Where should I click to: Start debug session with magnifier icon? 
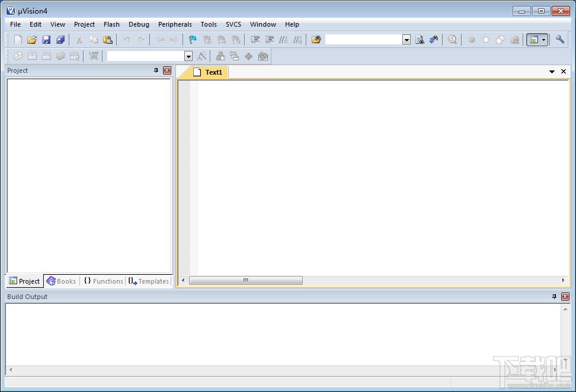point(452,40)
